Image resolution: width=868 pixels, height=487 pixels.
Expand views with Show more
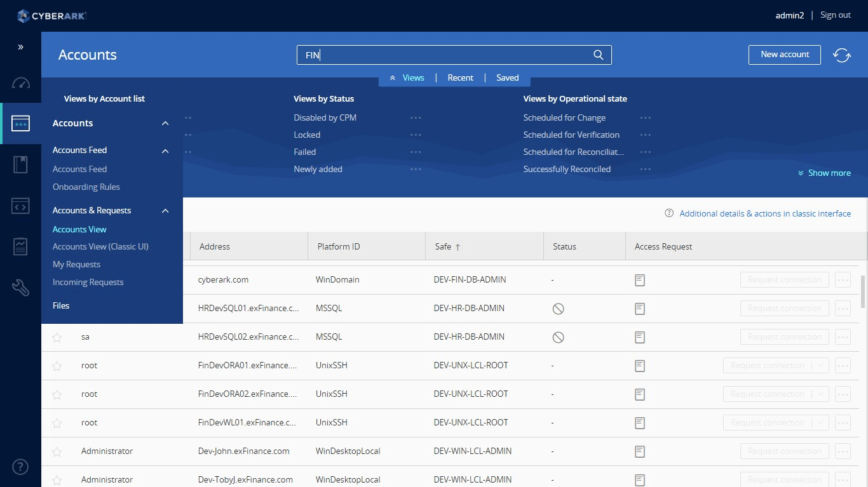(824, 173)
